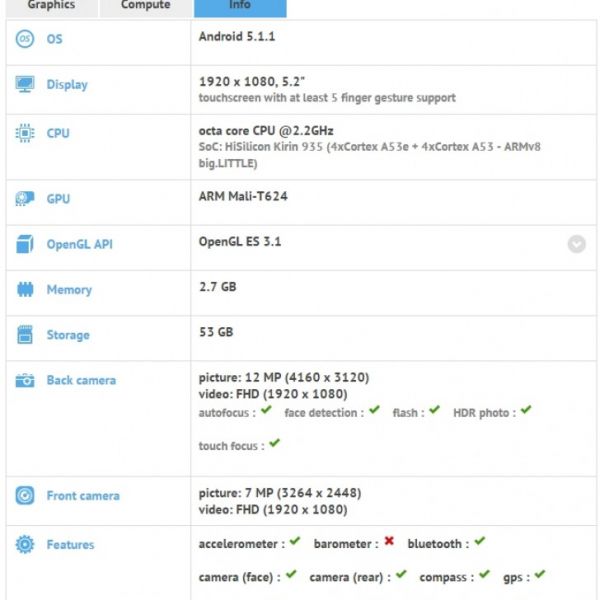This screenshot has height=600, width=600.
Task: Switch to the Graphics tab
Action: tap(51, 6)
